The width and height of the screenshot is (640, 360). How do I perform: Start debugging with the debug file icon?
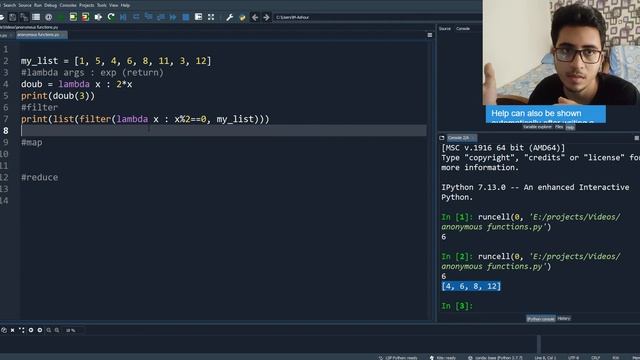[x=123, y=17]
